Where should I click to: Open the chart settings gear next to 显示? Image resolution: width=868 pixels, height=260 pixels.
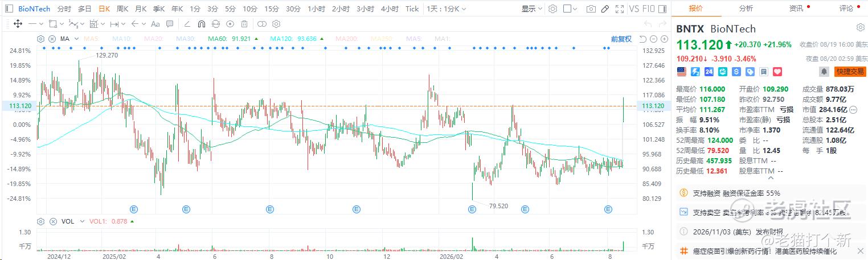pos(552,9)
